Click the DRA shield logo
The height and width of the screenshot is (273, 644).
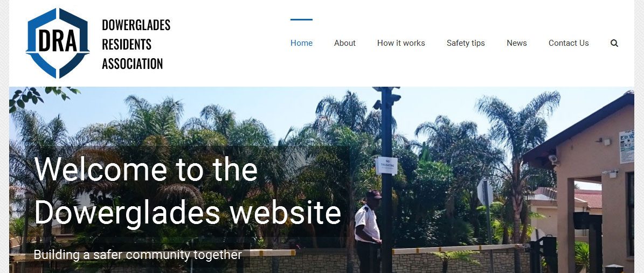pos(58,43)
